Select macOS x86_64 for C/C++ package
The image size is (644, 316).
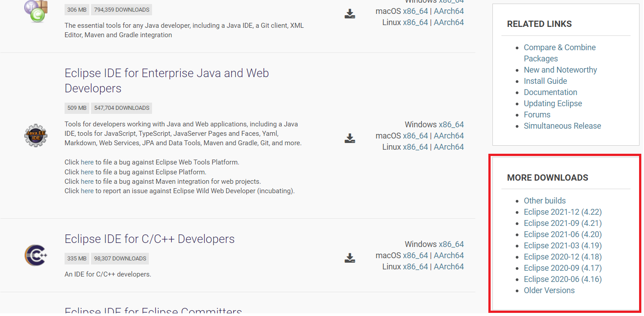[415, 255]
